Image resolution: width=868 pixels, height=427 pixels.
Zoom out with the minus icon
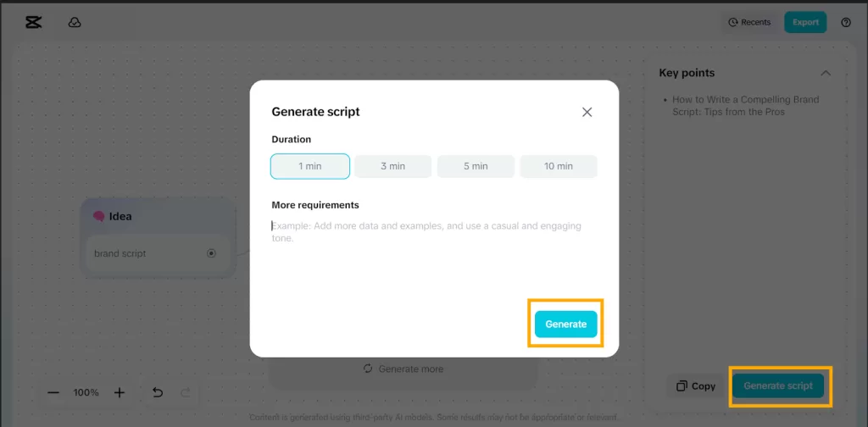pos(53,392)
